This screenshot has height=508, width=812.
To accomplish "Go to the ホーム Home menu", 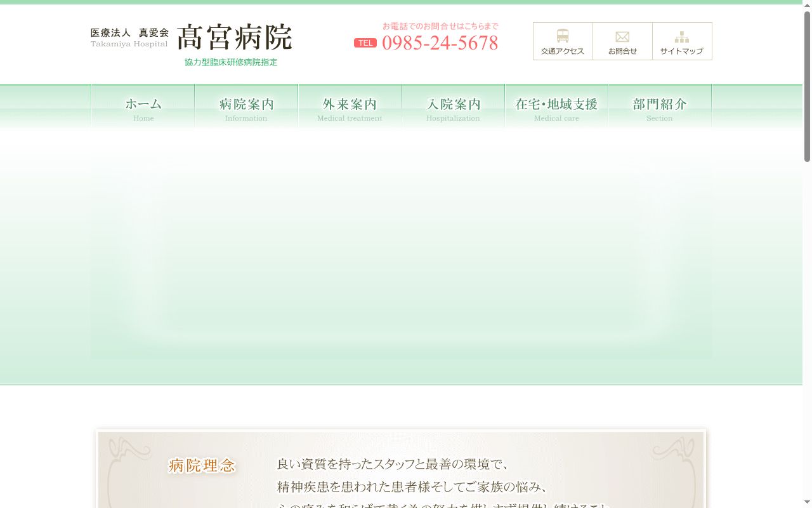I will [x=143, y=107].
